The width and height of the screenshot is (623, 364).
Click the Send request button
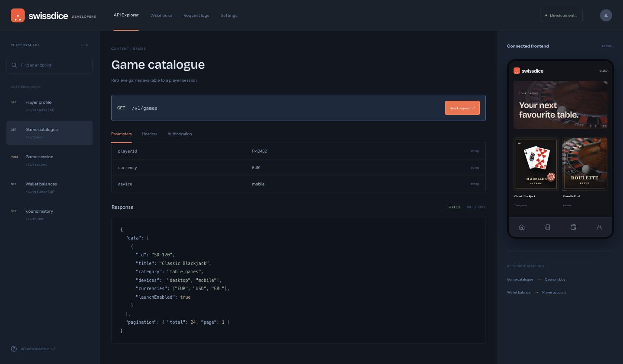coord(462,108)
